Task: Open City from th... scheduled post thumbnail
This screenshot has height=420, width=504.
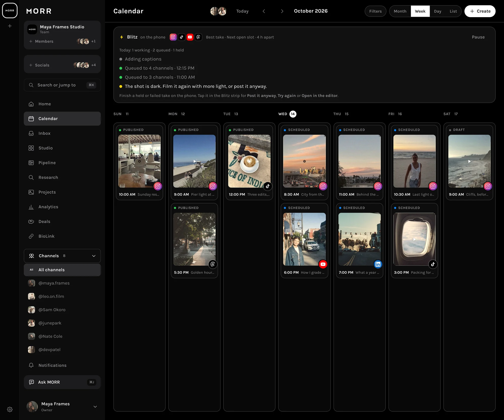Action: [304, 161]
